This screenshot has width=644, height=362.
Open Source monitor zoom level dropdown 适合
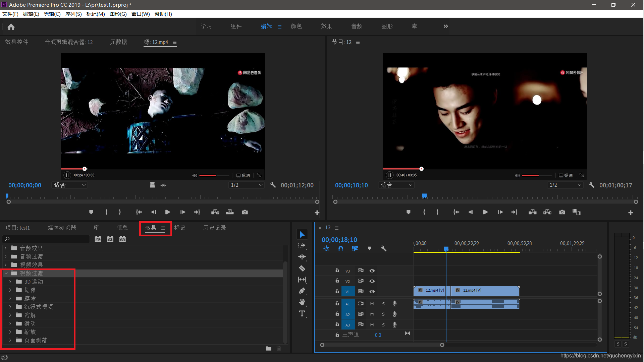69,185
